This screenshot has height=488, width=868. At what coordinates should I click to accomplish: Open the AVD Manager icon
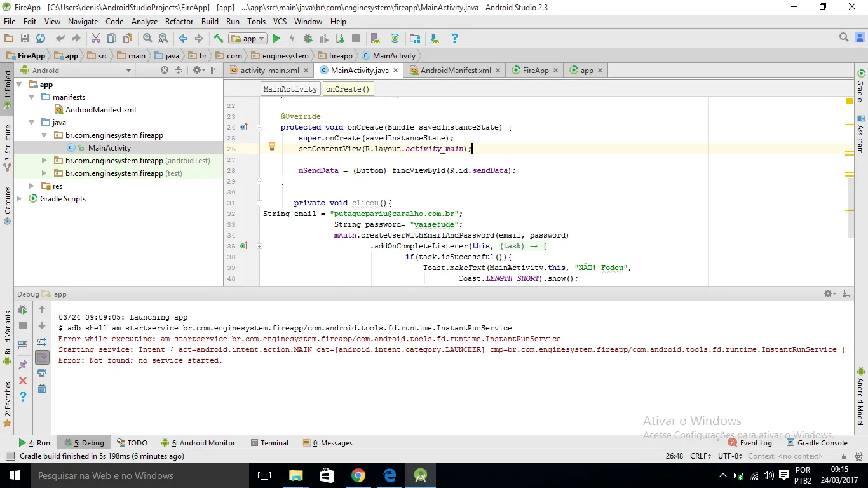pos(375,39)
